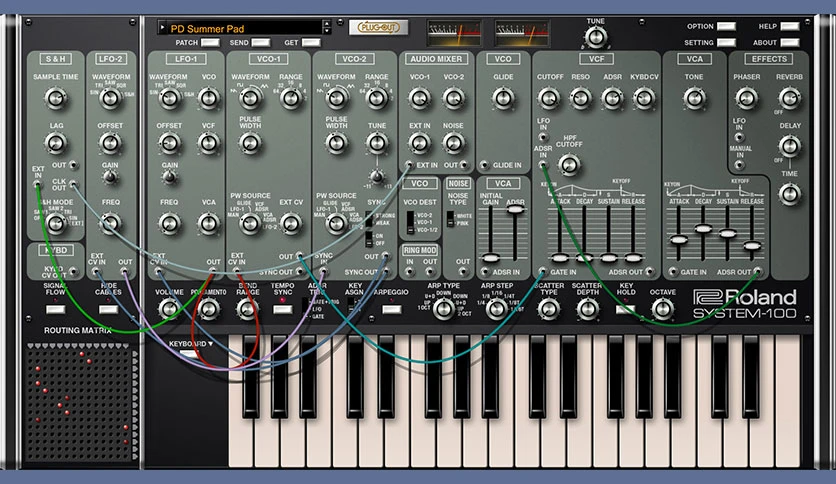The height and width of the screenshot is (484, 836).
Task: Click the VCA ADSR OUT jack
Action: [758, 272]
